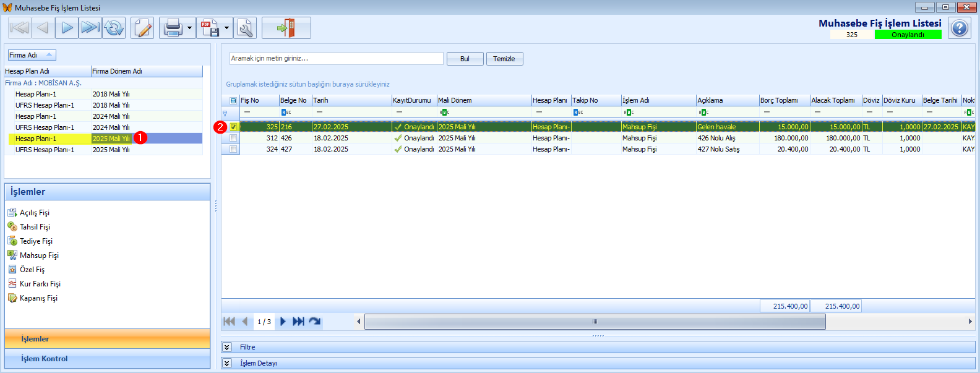Screen dimensions: 980x373
Task: Click the Bul search button
Action: pos(465,59)
